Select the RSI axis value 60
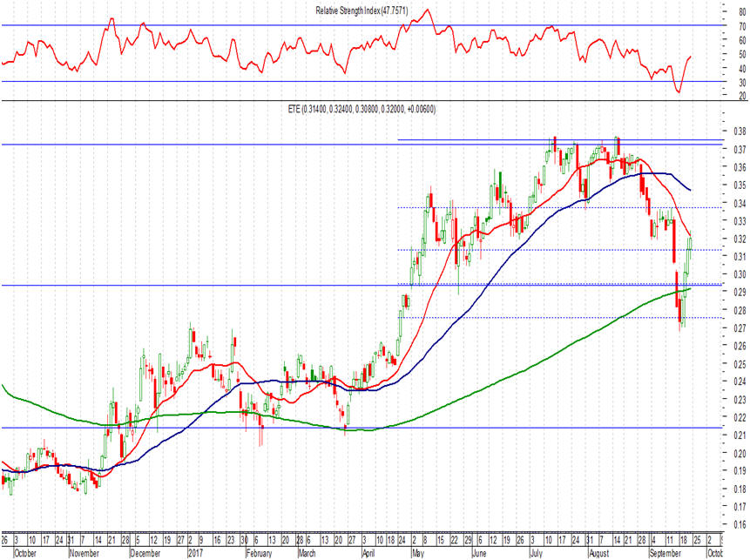Screen dimensions: 750x560 [742, 41]
